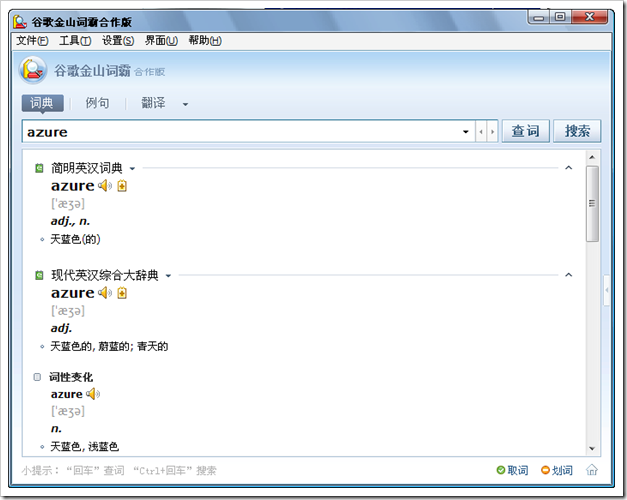Screen dimensions: 627x500
Task: Play pronunciation in 简明英汉词典 entry
Action: [x=105, y=186]
